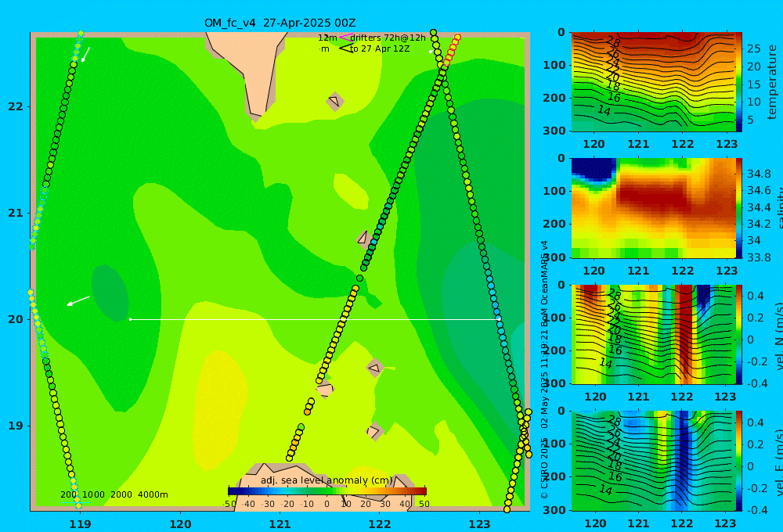Screen dimensions: 783x532
Task: Click the white transect line at 20°N
Action: [x=315, y=319]
